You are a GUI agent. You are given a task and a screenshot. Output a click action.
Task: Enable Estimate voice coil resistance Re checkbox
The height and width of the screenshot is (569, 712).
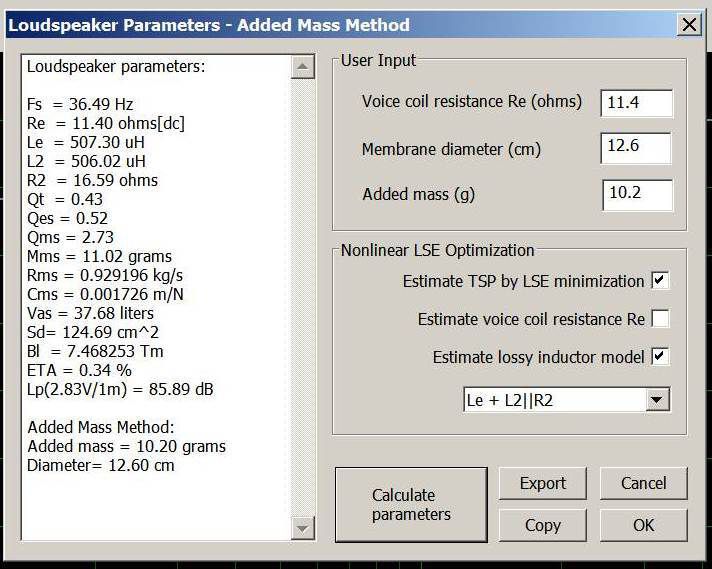(660, 318)
